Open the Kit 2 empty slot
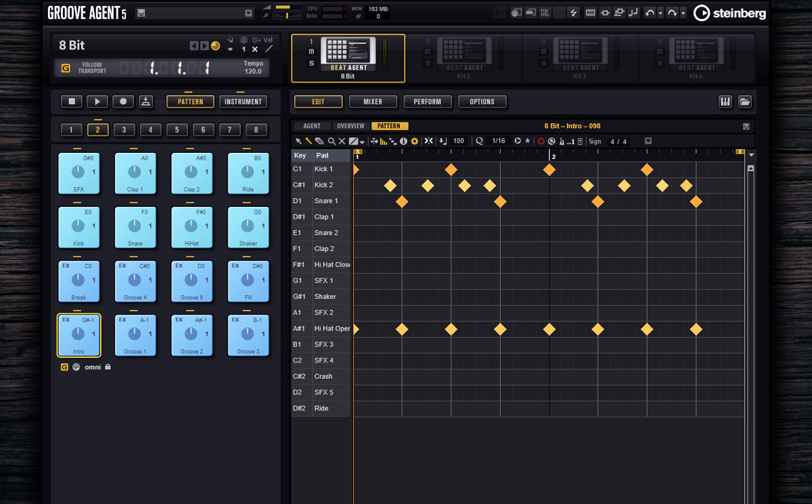Image resolution: width=812 pixels, height=504 pixels. (x=464, y=58)
